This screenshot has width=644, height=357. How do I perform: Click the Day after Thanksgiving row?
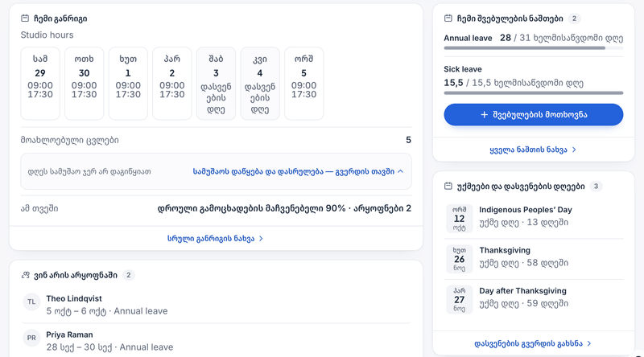click(x=534, y=300)
